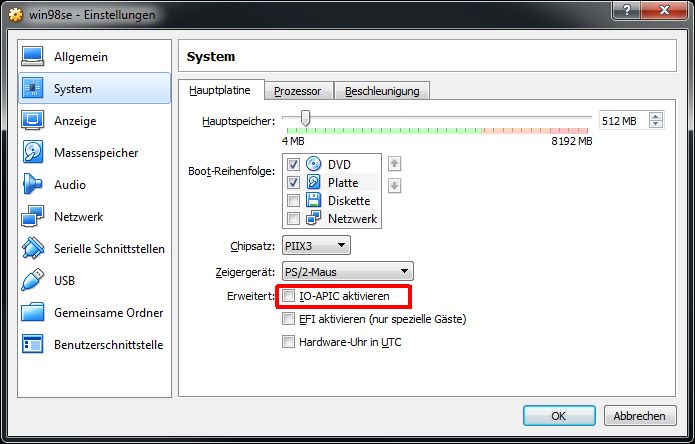Image resolution: width=695 pixels, height=444 pixels.
Task: Click the Hauptspeicher 512 MB value field
Action: [624, 121]
